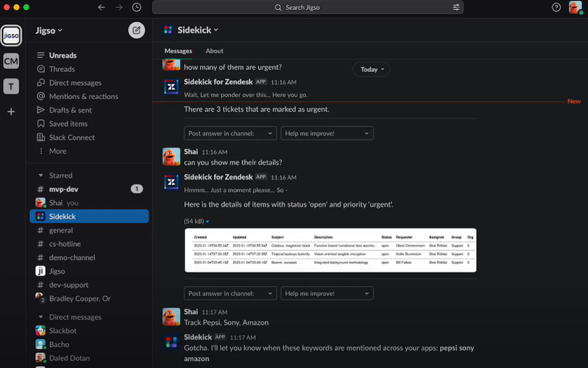This screenshot has width=588, height=368.
Task: Open search filters in the search bar
Action: coord(456,7)
